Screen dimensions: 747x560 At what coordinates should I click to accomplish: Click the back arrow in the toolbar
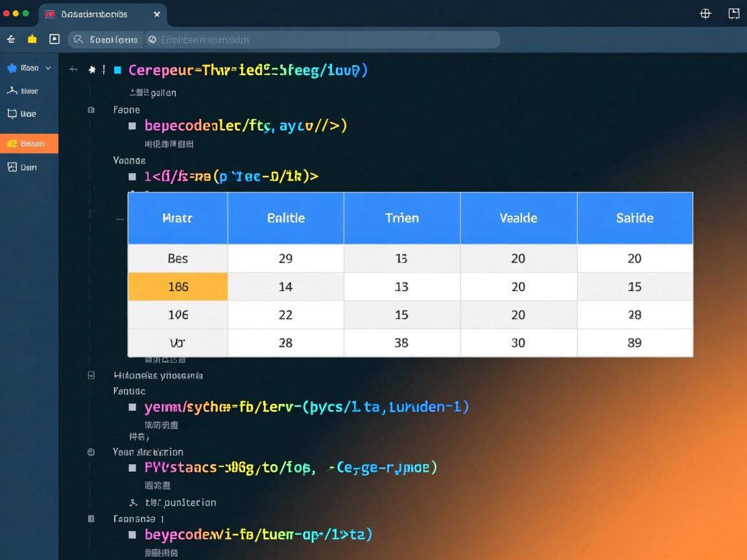[x=11, y=40]
